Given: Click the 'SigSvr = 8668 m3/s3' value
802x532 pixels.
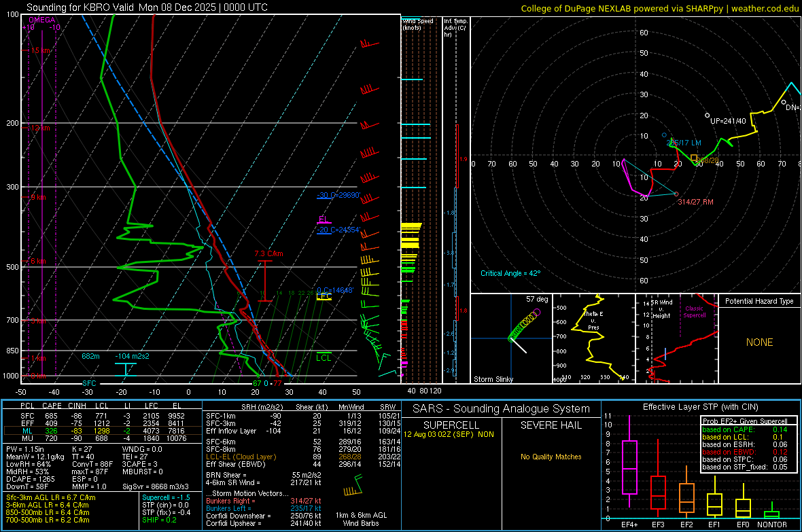Looking at the screenshot, I should (x=156, y=486).
